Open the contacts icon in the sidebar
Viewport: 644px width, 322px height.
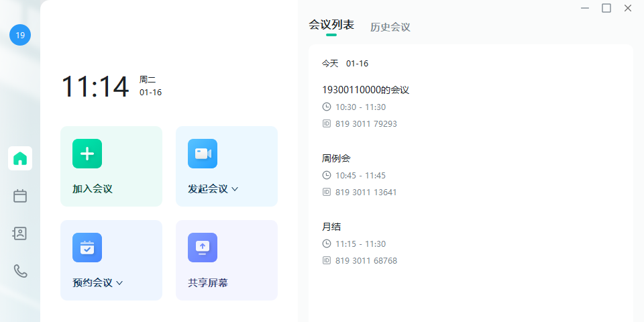(x=20, y=233)
